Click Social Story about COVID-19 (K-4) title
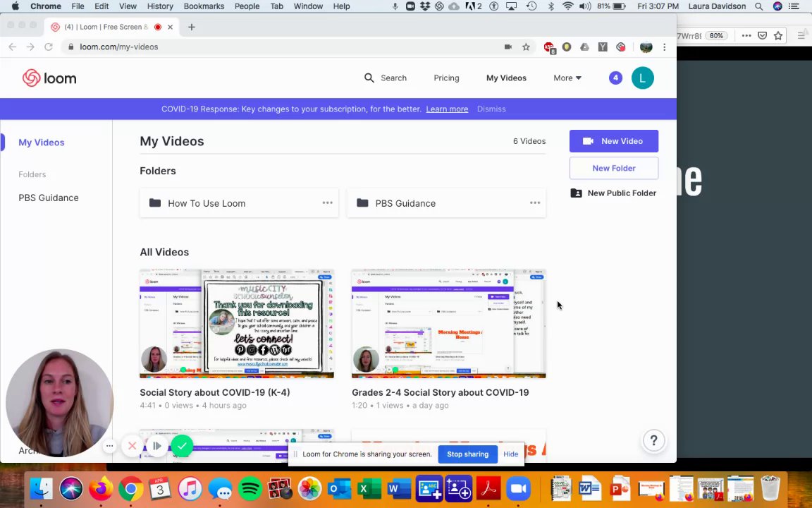This screenshot has width=812, height=508. pos(214,392)
